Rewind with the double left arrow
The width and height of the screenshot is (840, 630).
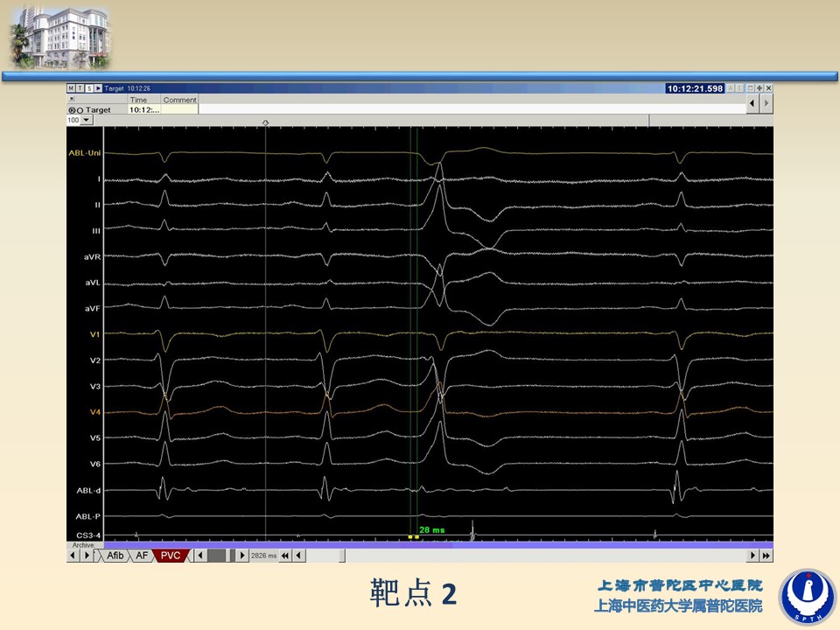[x=285, y=556]
